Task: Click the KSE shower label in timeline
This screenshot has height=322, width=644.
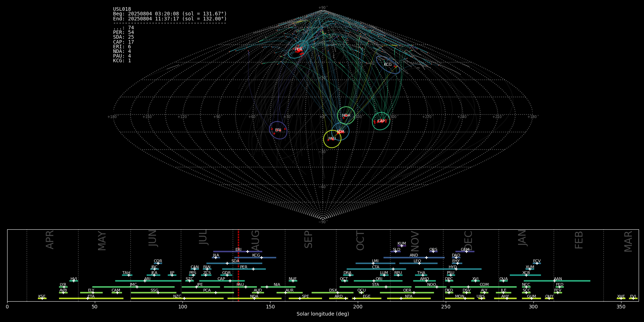Action: (42, 297)
